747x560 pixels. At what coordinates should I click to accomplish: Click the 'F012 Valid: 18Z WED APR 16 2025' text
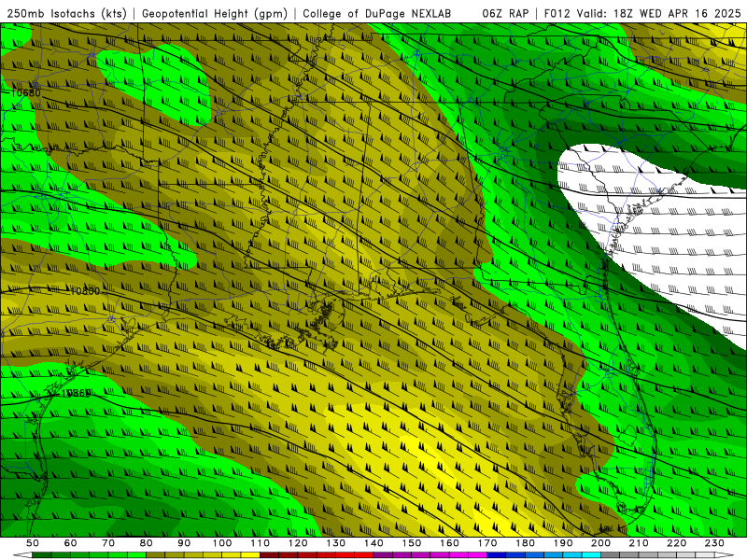[x=642, y=13]
